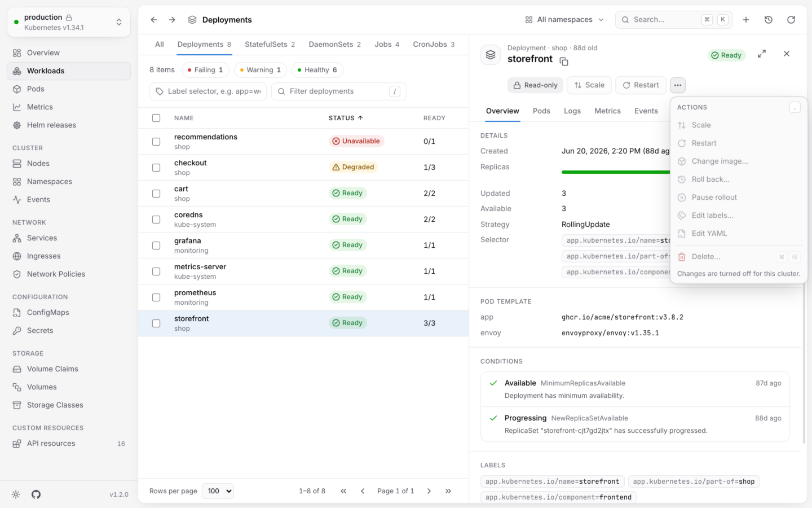This screenshot has width=812, height=508.
Task: Open the production cluster switcher
Action: coord(69,22)
